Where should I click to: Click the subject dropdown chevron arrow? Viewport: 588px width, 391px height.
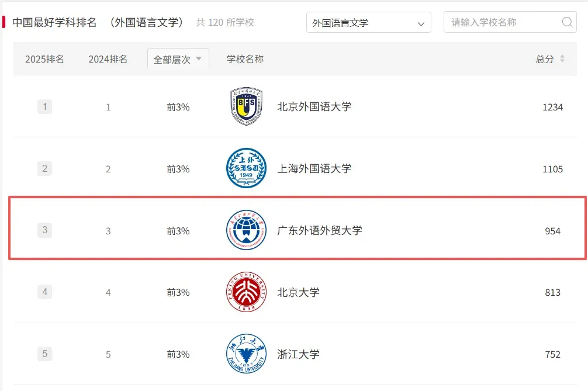(421, 23)
